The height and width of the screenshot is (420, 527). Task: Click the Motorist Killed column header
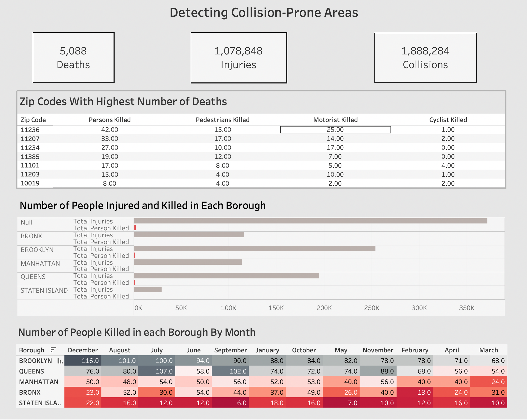[x=336, y=120]
